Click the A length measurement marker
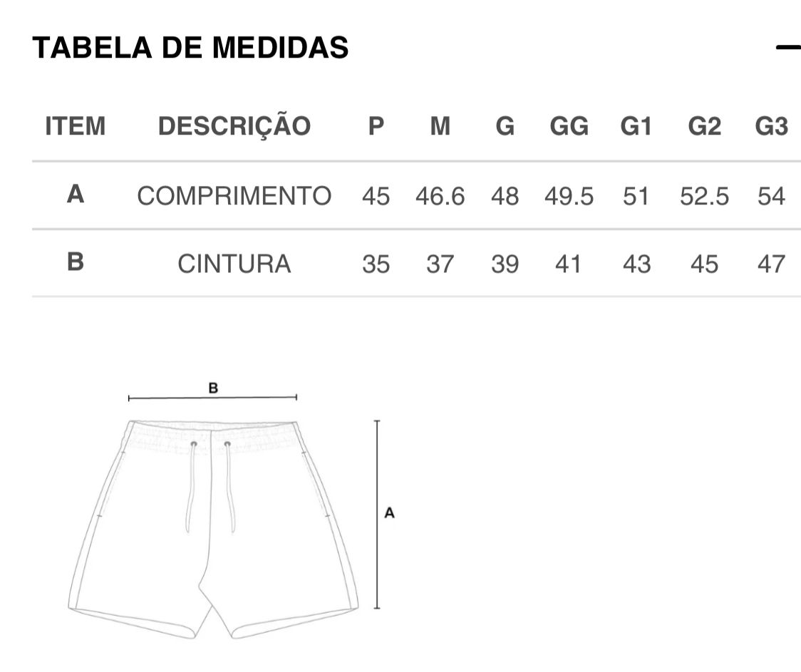 tap(389, 513)
